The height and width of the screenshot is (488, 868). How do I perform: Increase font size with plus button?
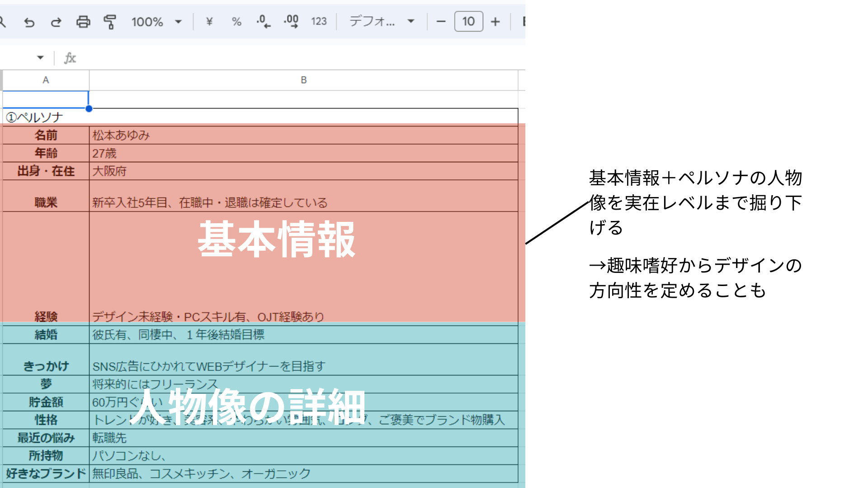pos(495,22)
